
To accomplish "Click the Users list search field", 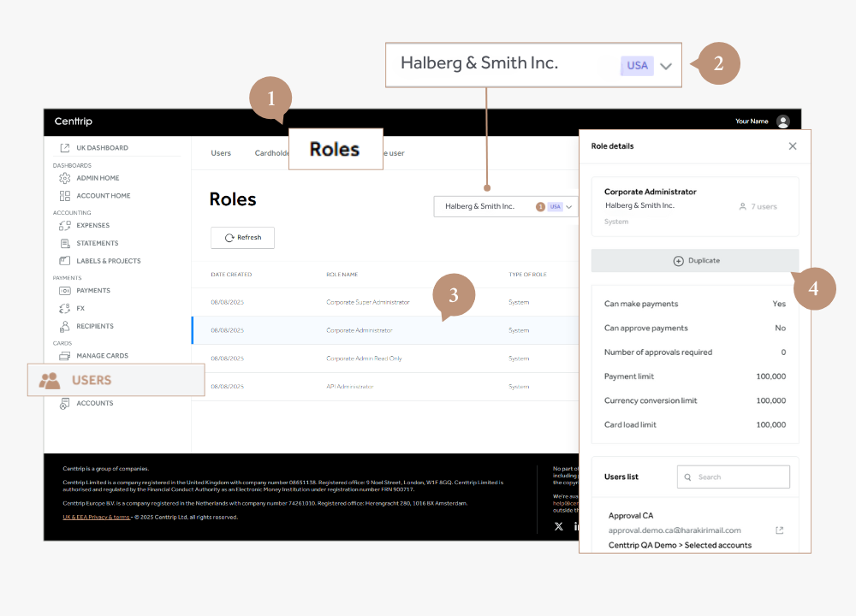I will tap(734, 477).
